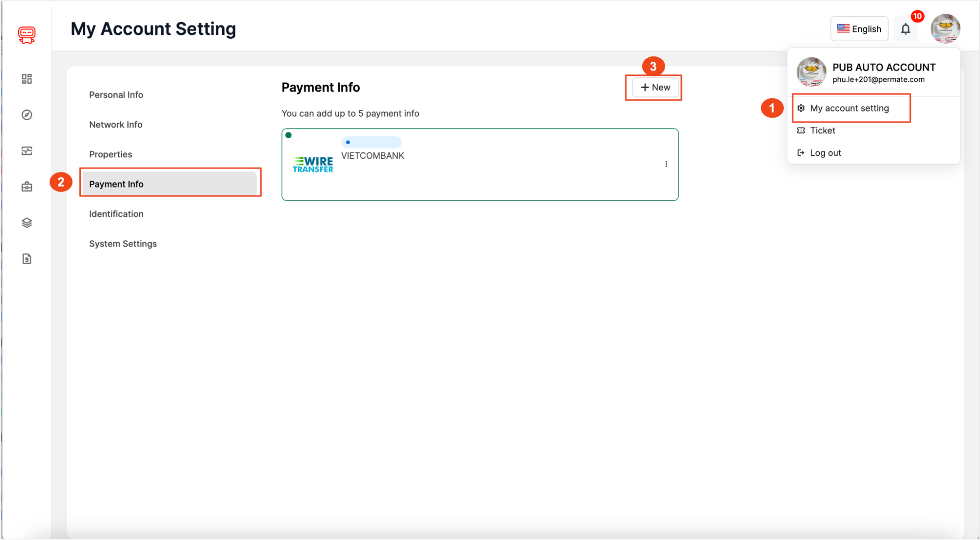The height and width of the screenshot is (540, 980).
Task: Click the billing document sidebar icon
Action: pyautogui.click(x=26, y=258)
